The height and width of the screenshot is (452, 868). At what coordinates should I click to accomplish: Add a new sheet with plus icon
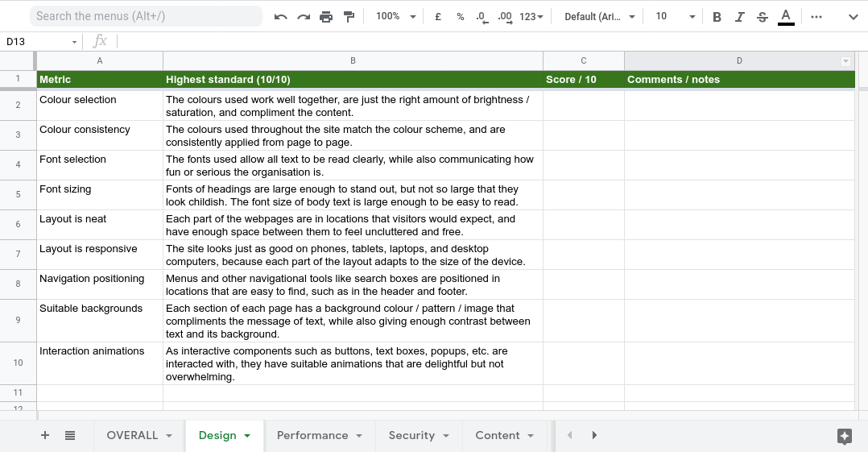[45, 435]
